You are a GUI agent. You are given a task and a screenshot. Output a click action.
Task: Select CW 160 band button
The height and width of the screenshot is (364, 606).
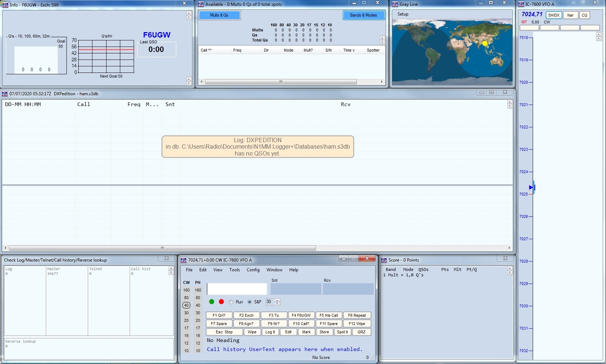click(186, 290)
